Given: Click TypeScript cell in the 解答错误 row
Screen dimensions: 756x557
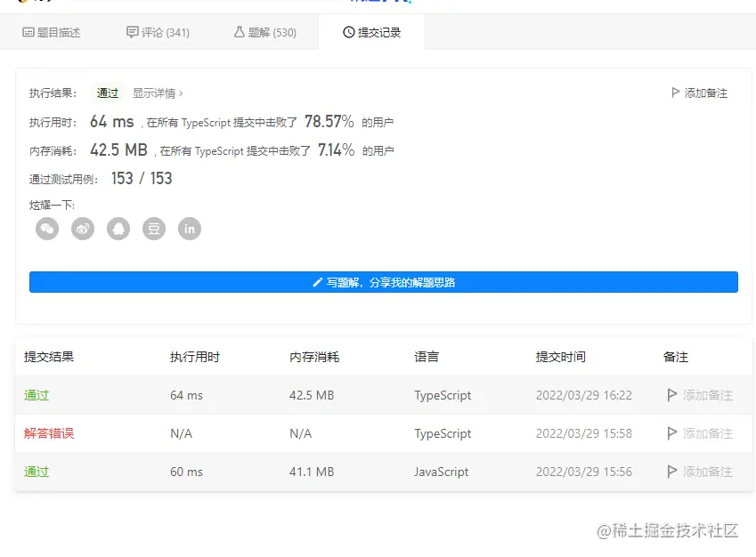Looking at the screenshot, I should point(443,433).
